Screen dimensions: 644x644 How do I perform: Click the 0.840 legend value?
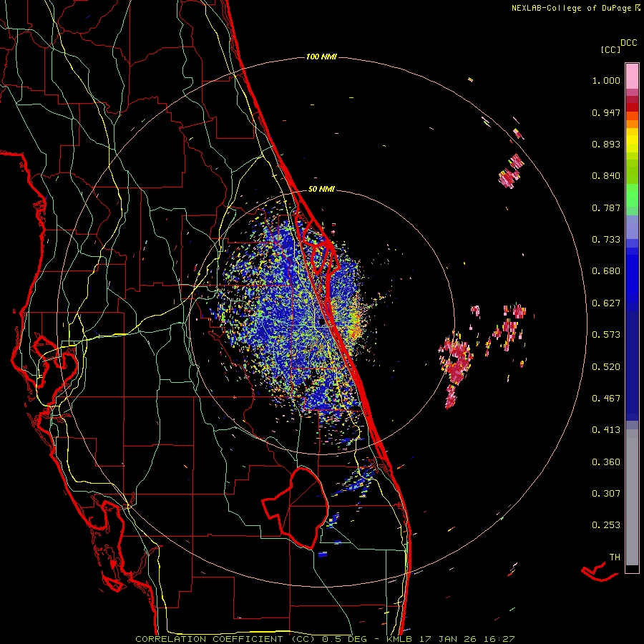tap(606, 176)
